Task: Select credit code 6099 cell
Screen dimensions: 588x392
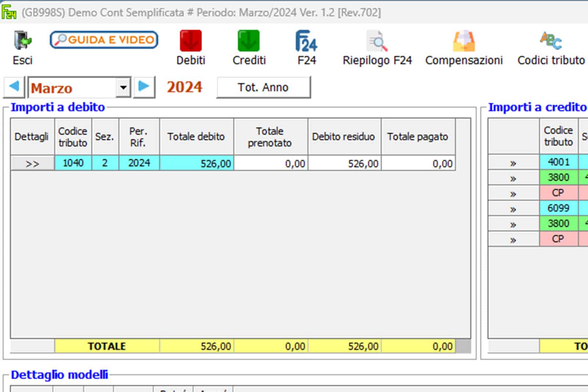Action: click(559, 208)
